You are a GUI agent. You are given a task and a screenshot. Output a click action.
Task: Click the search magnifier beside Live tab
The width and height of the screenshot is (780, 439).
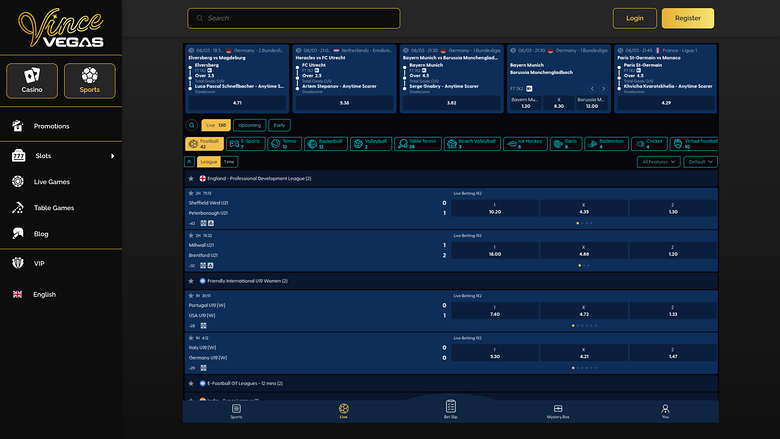(192, 125)
